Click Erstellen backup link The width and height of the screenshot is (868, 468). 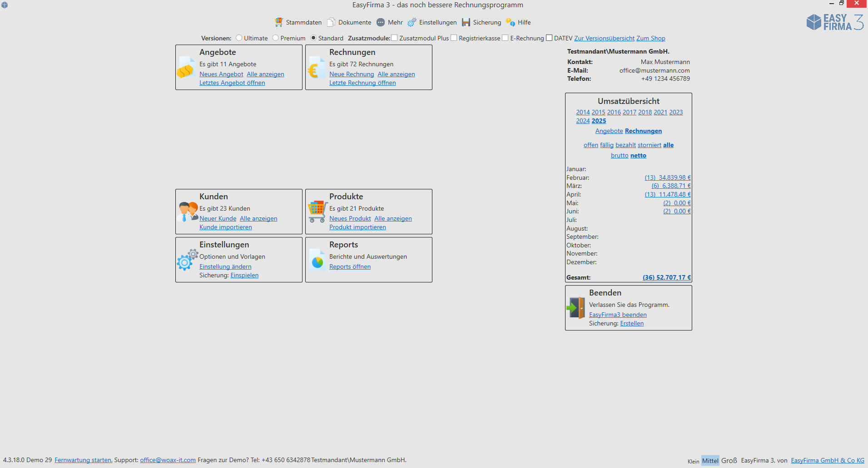[632, 324]
